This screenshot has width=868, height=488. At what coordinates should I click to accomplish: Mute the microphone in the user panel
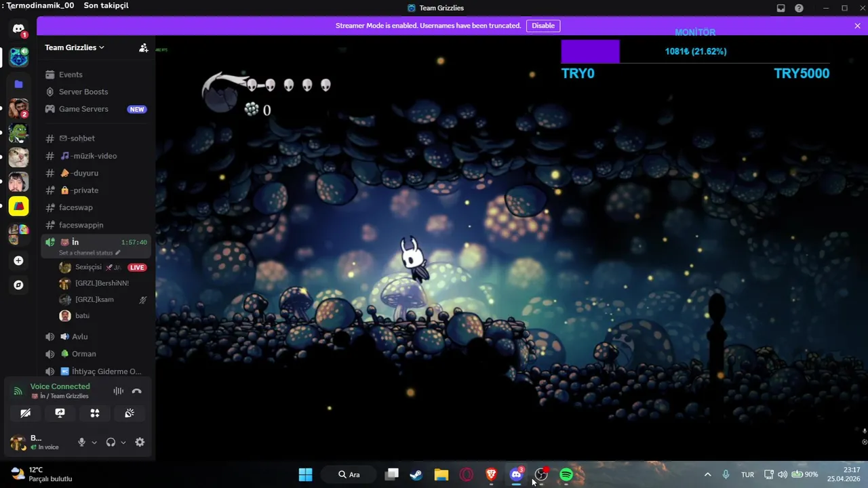pyautogui.click(x=81, y=442)
